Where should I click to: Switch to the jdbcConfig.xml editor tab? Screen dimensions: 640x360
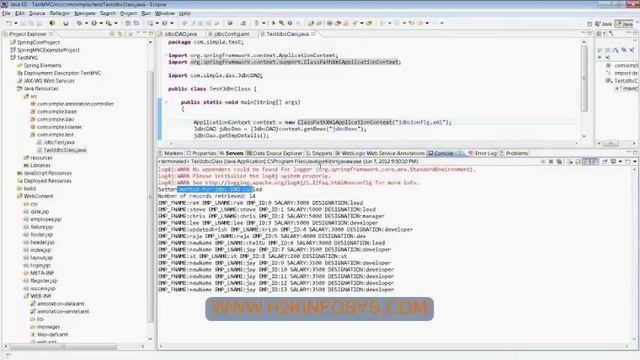tap(229, 34)
